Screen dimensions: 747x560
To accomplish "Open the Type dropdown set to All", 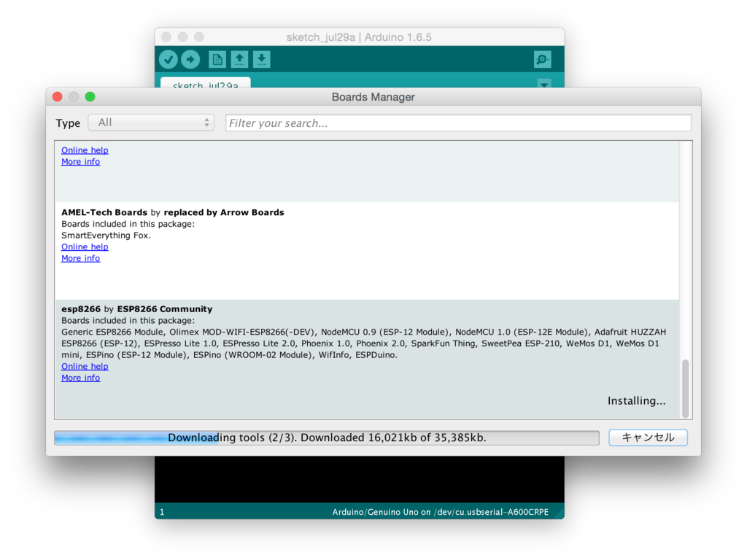I will click(151, 122).
